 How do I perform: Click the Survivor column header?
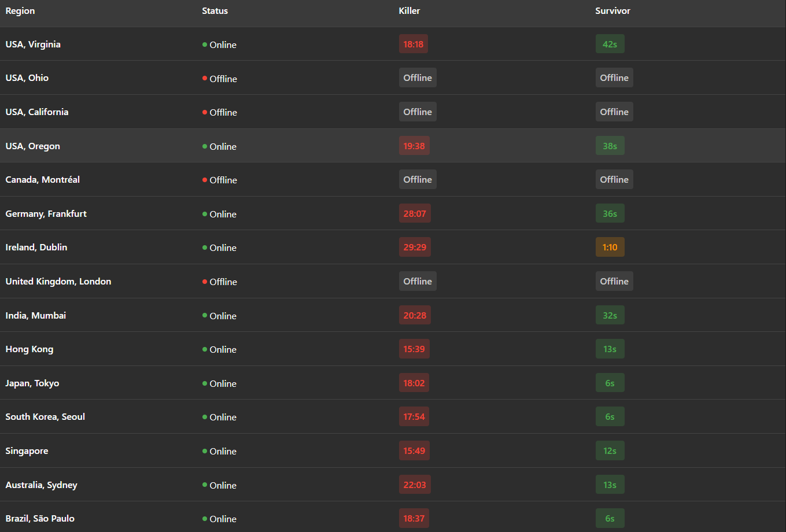pyautogui.click(x=612, y=11)
